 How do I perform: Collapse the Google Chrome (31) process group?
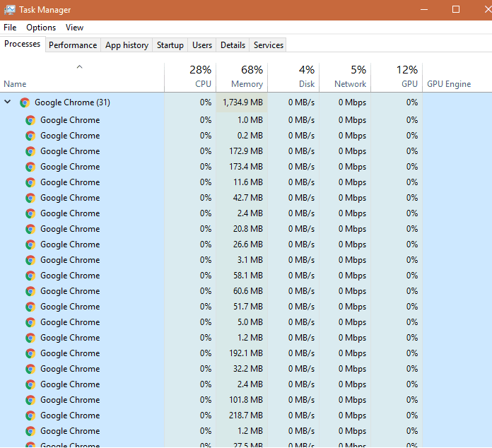(8, 102)
